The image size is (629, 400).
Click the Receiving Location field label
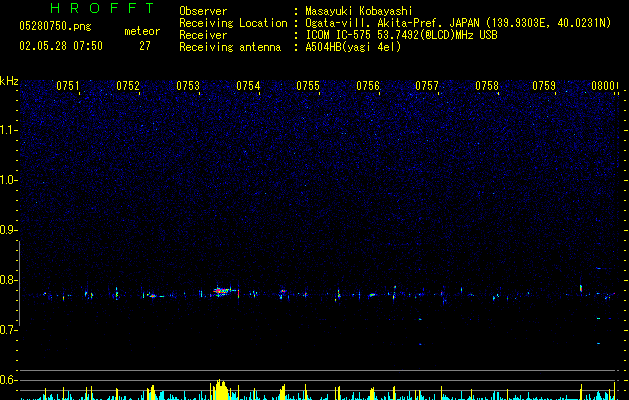click(233, 23)
